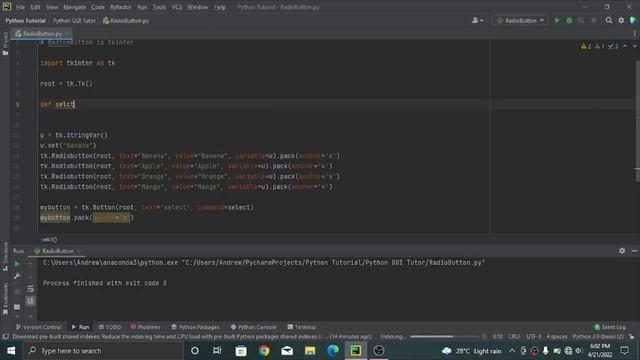The height and width of the screenshot is (360, 640).
Task: Open the user account icon in toolbar
Action: coord(475,20)
